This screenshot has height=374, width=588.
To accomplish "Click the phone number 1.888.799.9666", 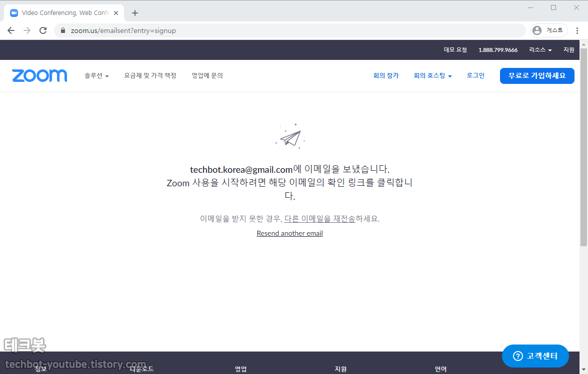I will [498, 50].
